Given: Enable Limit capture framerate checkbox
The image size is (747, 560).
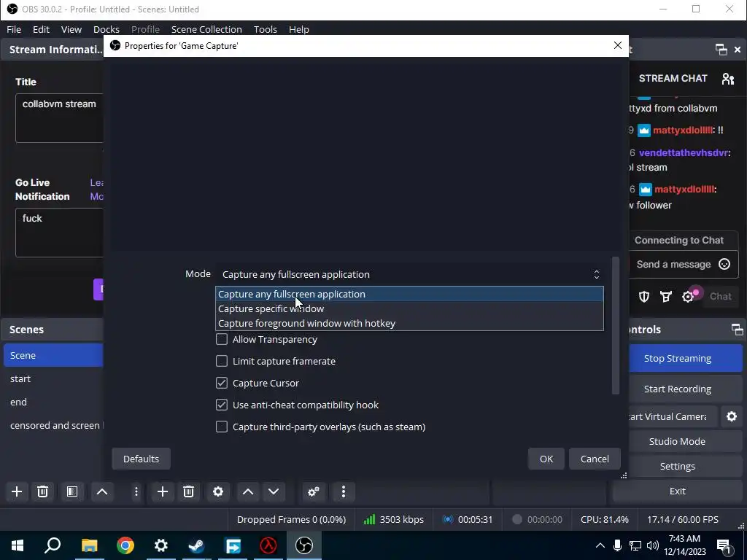Looking at the screenshot, I should point(222,362).
